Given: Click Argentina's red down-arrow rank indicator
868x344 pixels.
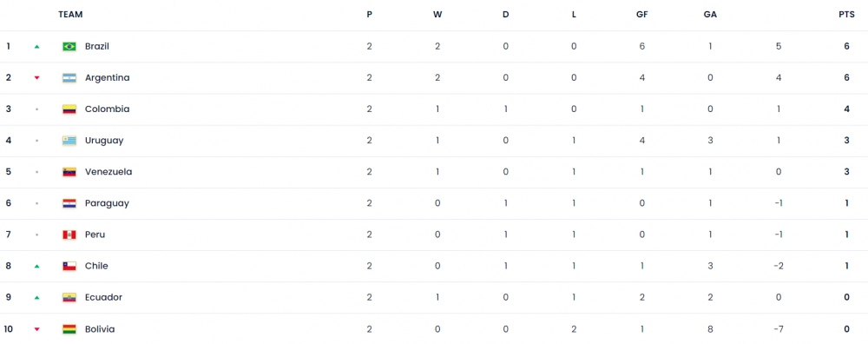Looking at the screenshot, I should 37,78.
